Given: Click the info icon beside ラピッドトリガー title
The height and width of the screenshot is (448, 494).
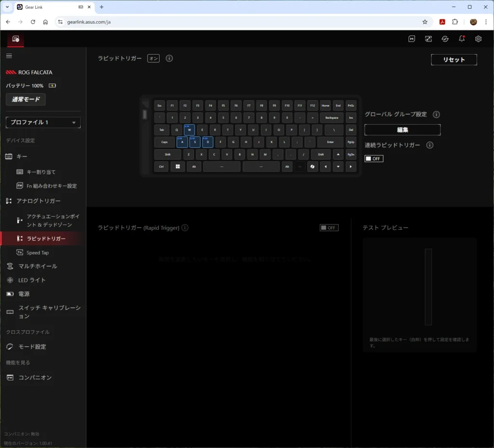Looking at the screenshot, I should (x=169, y=58).
